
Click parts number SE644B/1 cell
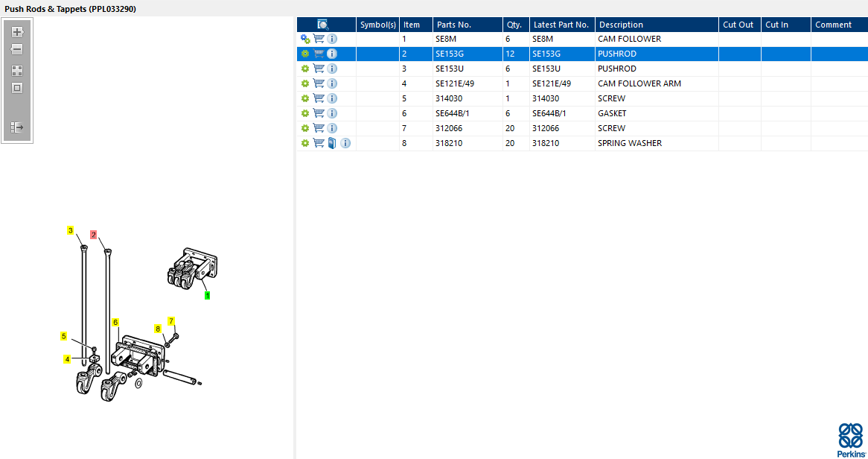467,113
